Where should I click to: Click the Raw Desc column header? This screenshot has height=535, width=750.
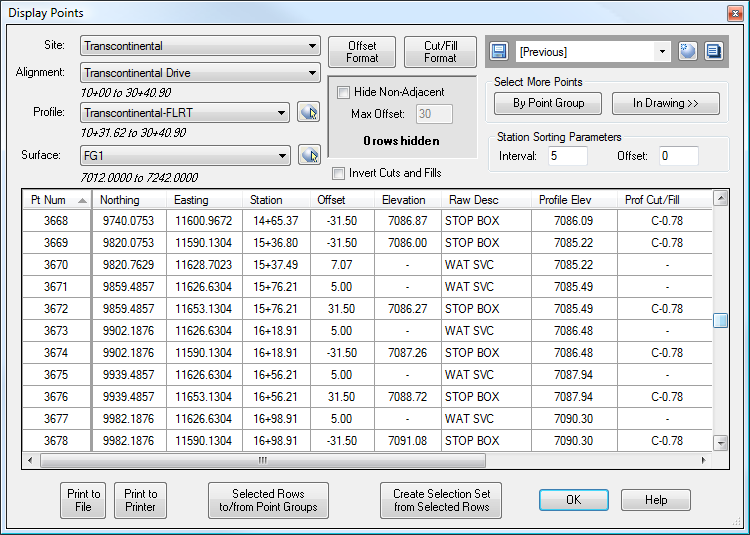pyautogui.click(x=486, y=200)
